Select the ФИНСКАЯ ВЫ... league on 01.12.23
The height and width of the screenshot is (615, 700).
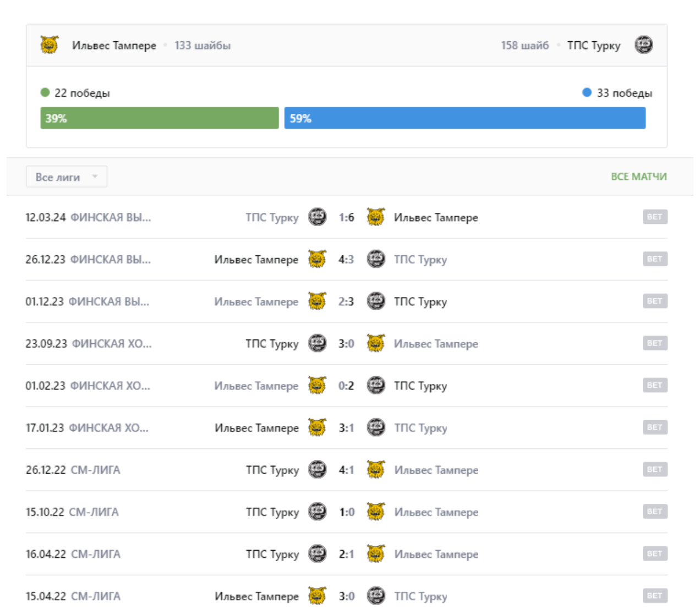108,301
